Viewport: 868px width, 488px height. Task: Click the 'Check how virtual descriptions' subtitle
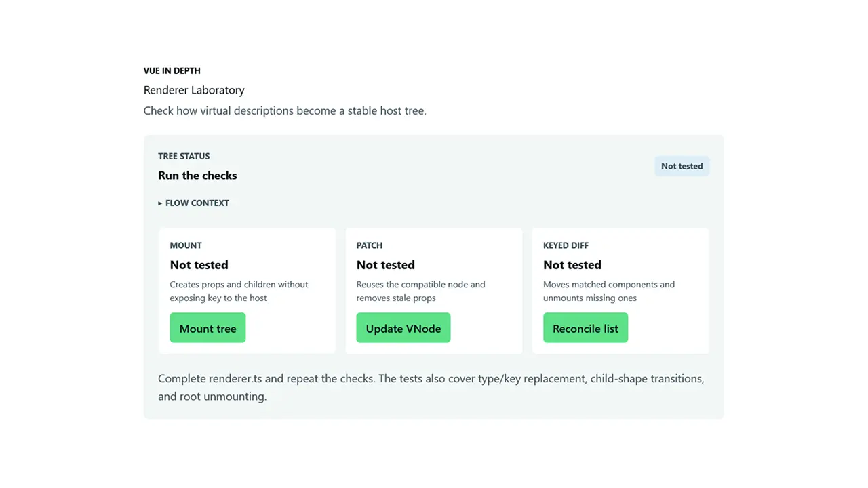285,110
